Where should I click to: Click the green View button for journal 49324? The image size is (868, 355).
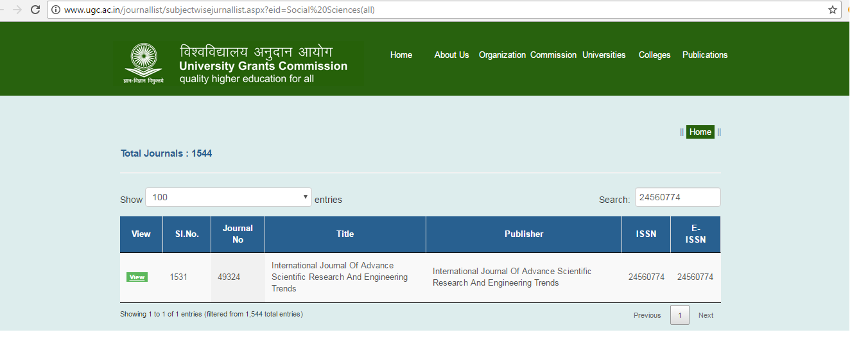coord(137,277)
